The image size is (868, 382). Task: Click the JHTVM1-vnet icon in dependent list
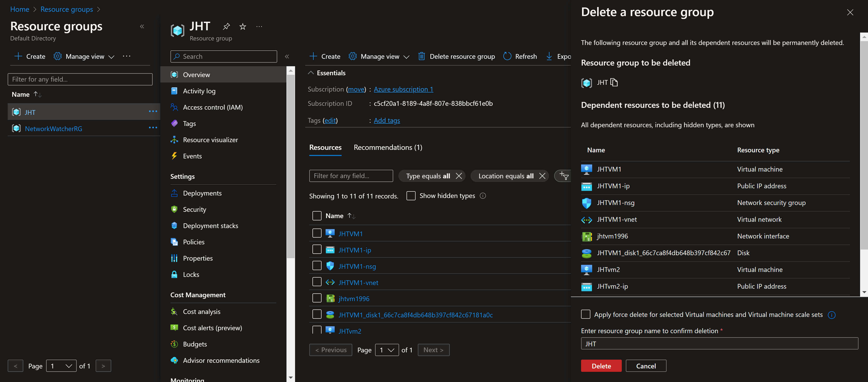pyautogui.click(x=587, y=220)
